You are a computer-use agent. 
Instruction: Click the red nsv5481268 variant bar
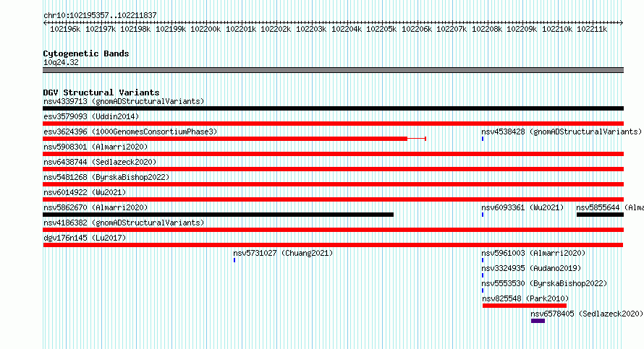click(333, 184)
